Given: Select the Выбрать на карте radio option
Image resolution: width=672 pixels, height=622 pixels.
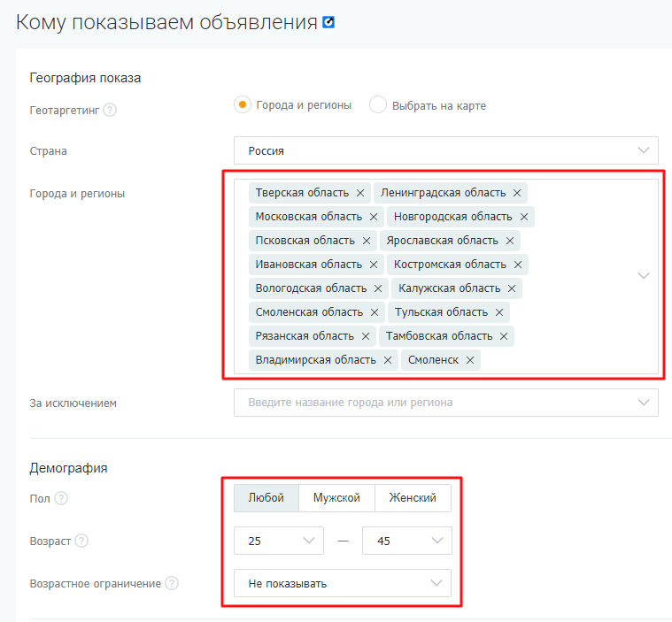Looking at the screenshot, I should click(378, 105).
